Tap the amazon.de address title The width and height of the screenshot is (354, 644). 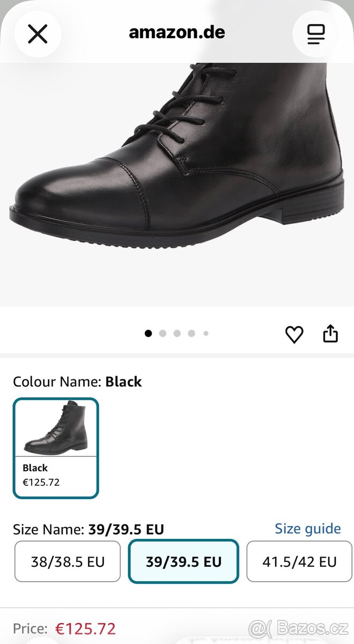coord(177,33)
